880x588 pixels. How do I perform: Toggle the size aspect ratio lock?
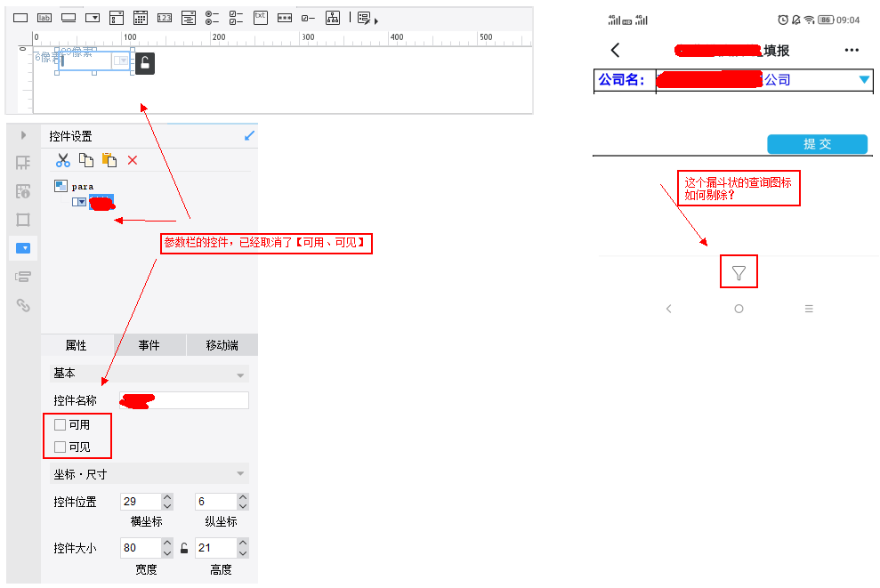coord(184,548)
